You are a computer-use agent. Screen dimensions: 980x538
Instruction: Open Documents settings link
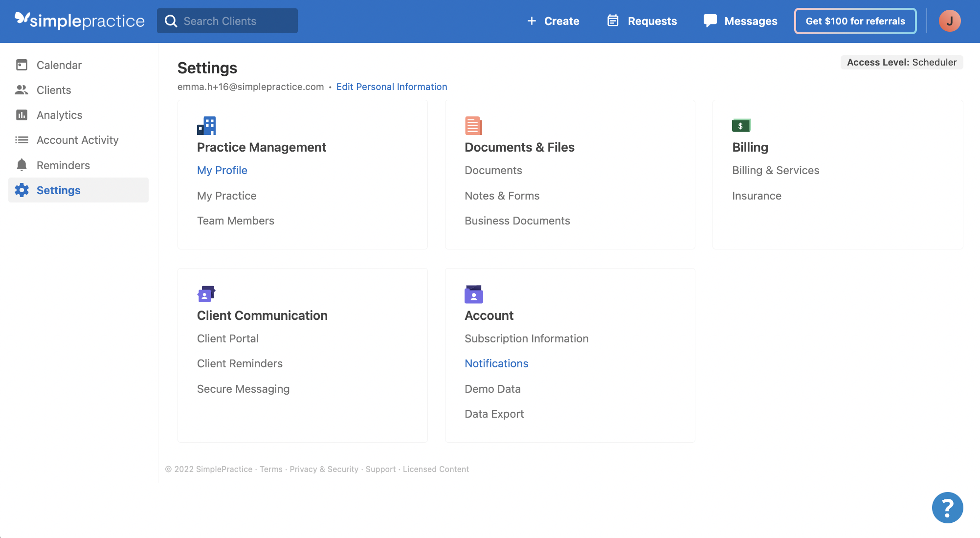pyautogui.click(x=493, y=170)
